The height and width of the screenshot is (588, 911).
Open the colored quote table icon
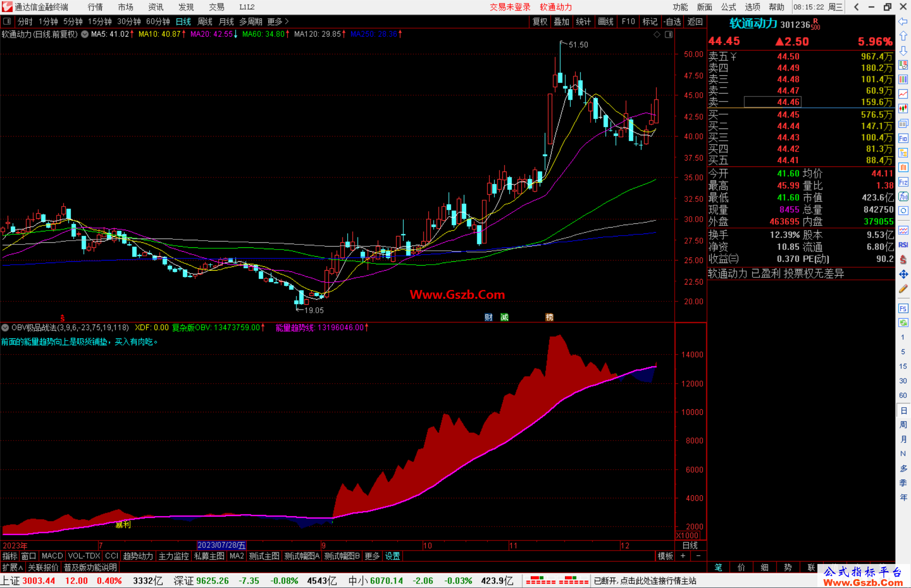pos(903,80)
